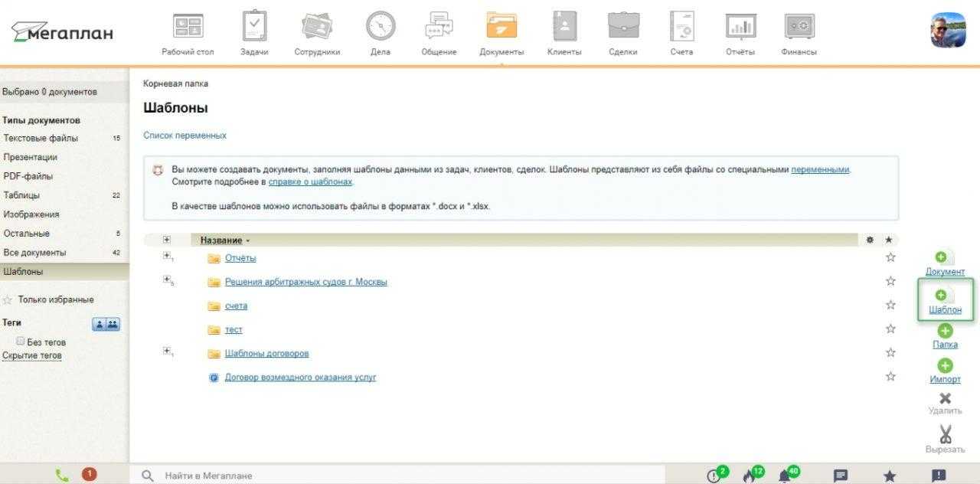Select Остальные document type
The image size is (980, 484).
click(26, 234)
